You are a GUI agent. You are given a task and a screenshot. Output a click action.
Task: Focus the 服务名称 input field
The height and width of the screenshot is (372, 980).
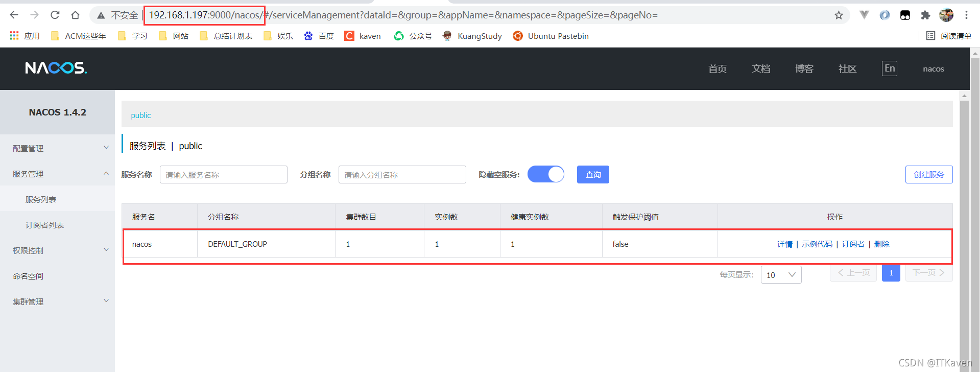click(x=224, y=174)
